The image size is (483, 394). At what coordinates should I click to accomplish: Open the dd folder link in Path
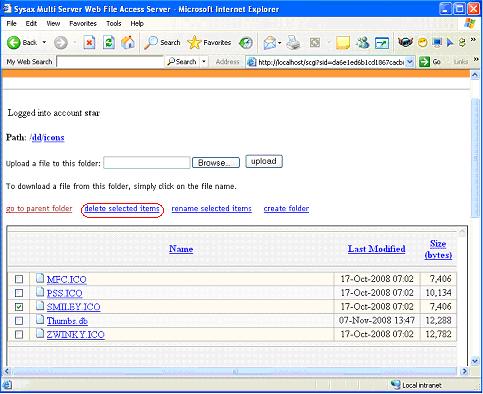[x=37, y=137]
